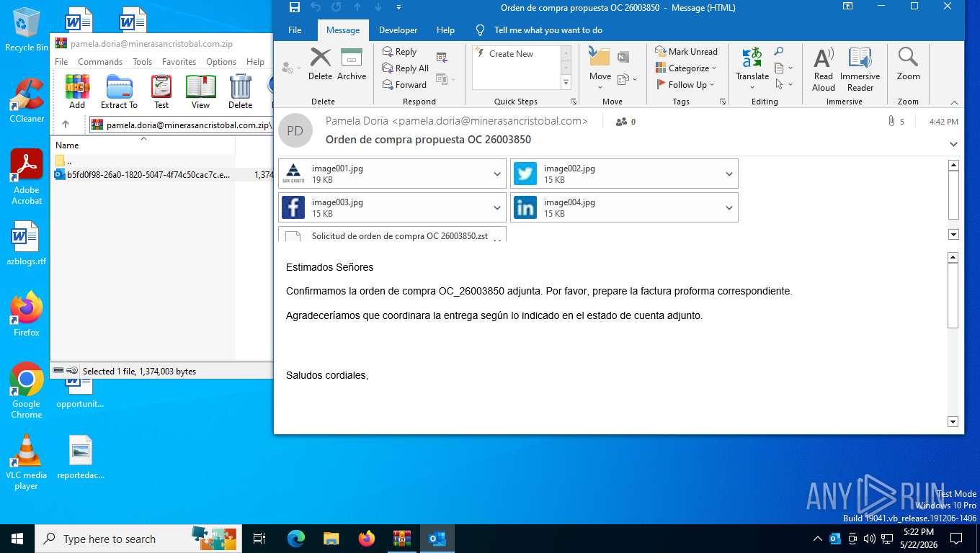Image resolution: width=980 pixels, height=553 pixels.
Task: Open the File tab in Outlook
Action: click(x=295, y=30)
